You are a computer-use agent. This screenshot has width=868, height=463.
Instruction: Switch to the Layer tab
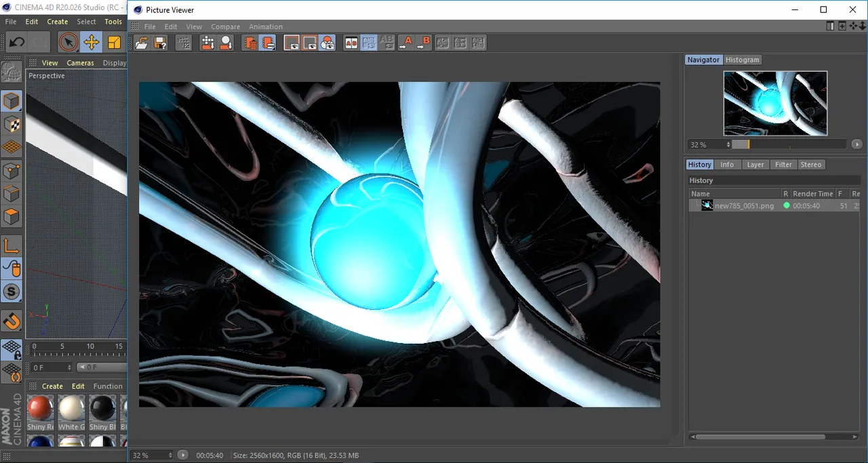[755, 165]
